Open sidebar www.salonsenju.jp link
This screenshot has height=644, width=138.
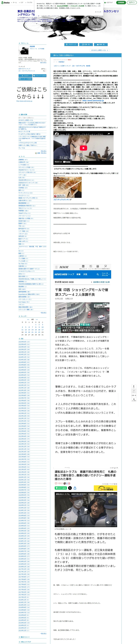tap(24, 101)
